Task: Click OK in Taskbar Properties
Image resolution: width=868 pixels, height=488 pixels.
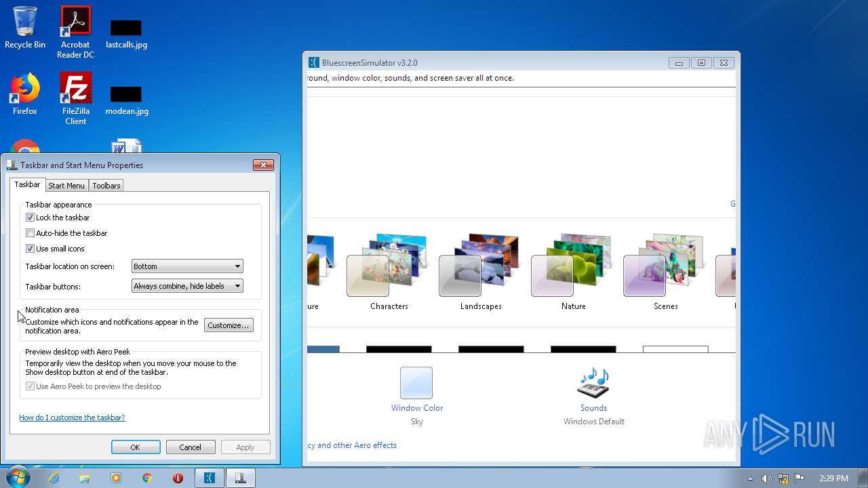Action: tap(136, 447)
